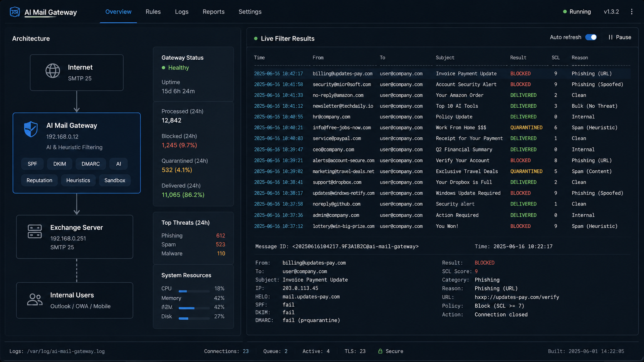
Task: Switch to the Overview tab
Action: pyautogui.click(x=118, y=12)
